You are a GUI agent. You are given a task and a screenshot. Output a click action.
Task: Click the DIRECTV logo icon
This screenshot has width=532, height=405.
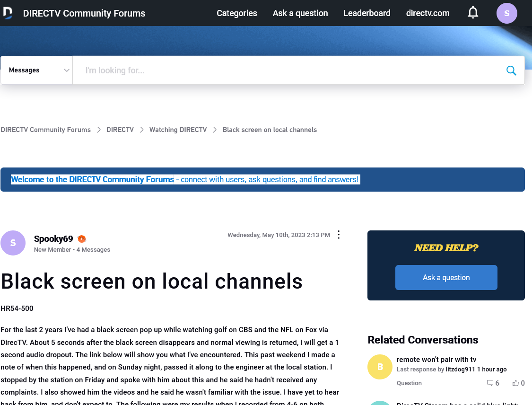pos(8,13)
